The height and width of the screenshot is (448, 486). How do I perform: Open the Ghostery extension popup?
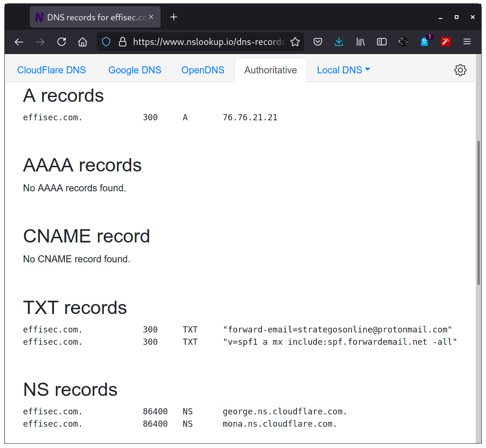click(x=424, y=42)
